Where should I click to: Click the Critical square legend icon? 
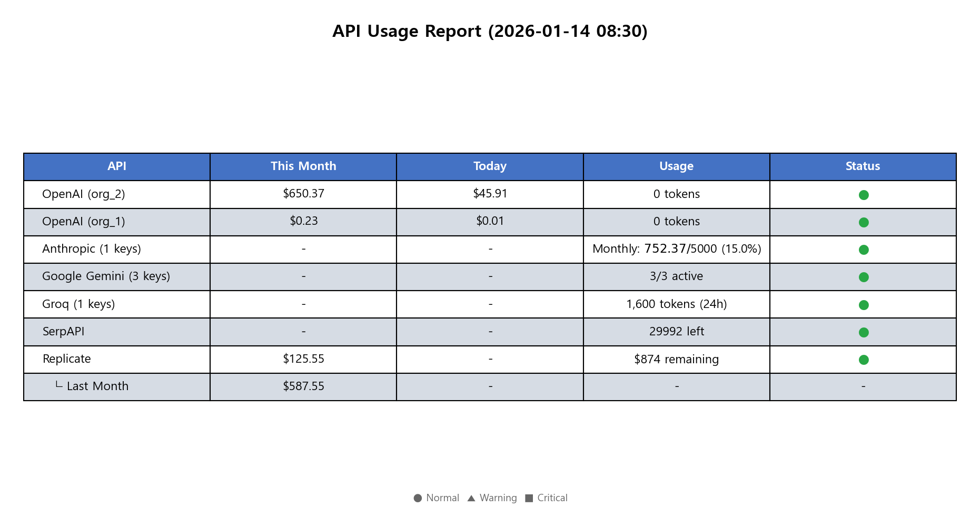coord(529,498)
